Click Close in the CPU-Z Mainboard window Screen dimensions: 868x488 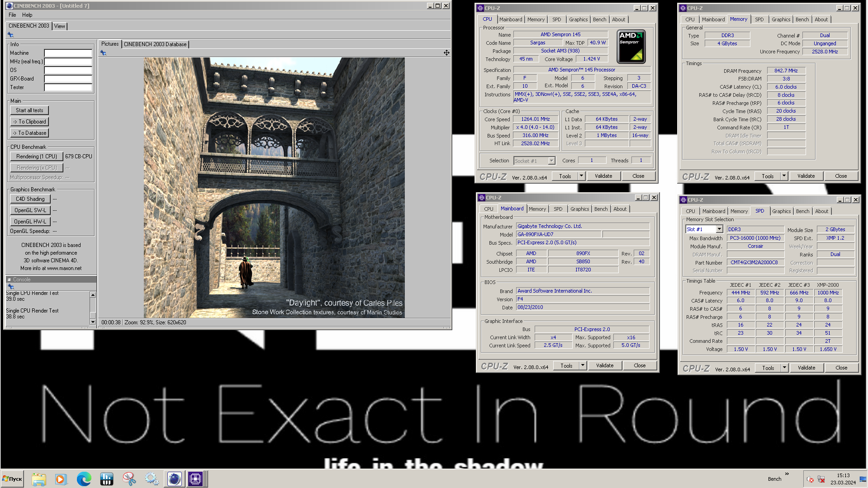[640, 365]
